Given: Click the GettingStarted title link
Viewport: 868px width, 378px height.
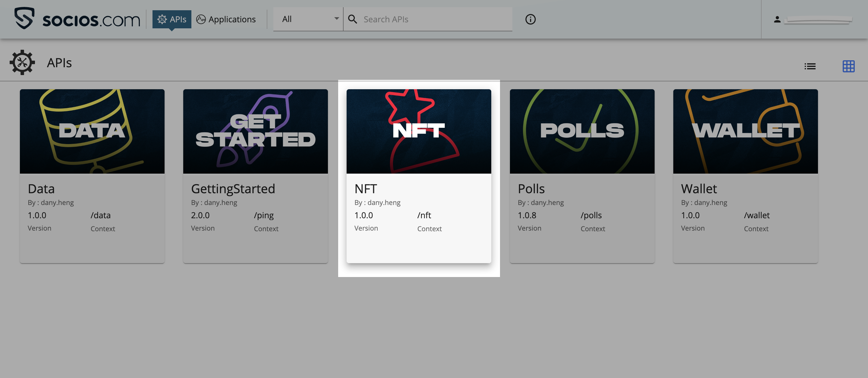Looking at the screenshot, I should point(233,189).
